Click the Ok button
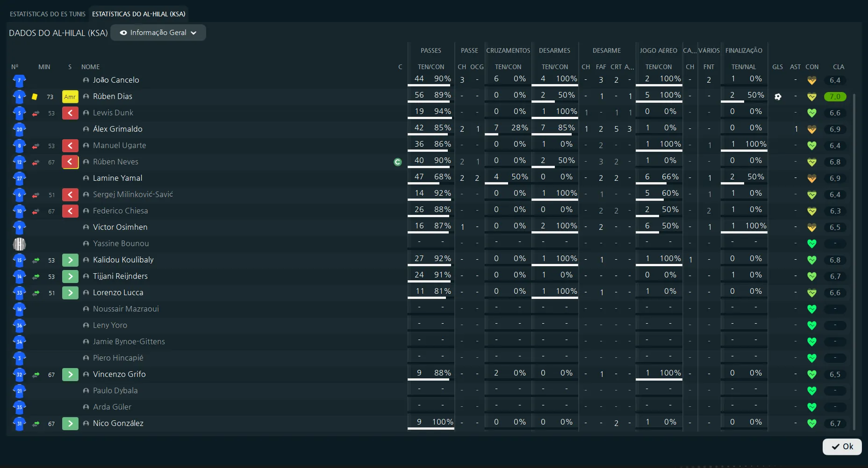The height and width of the screenshot is (468, 868). coord(842,447)
